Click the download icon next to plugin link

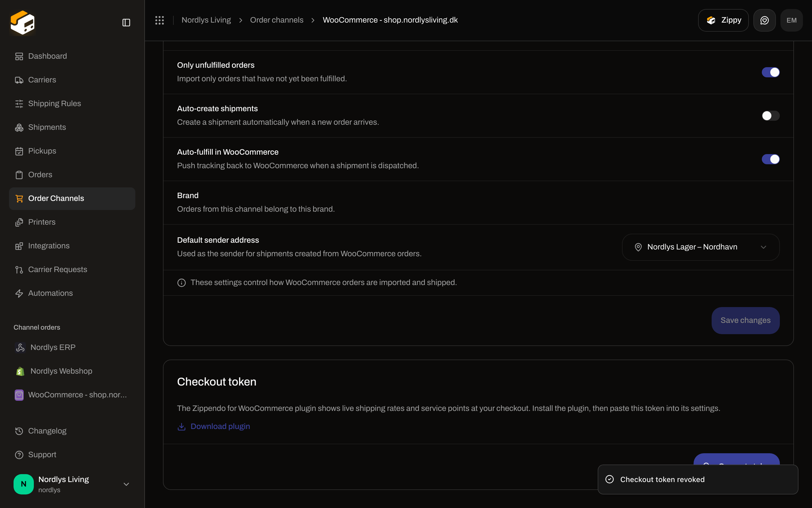[182, 426]
